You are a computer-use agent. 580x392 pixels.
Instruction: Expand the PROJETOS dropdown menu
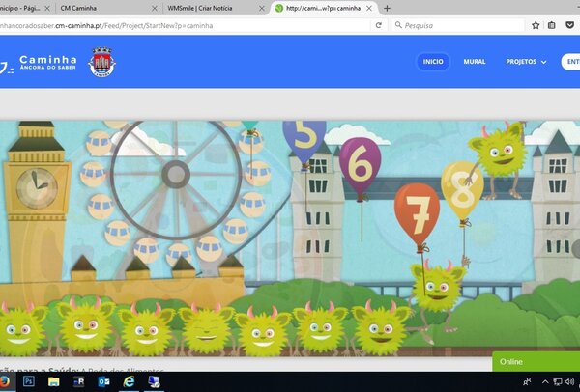[x=526, y=62]
